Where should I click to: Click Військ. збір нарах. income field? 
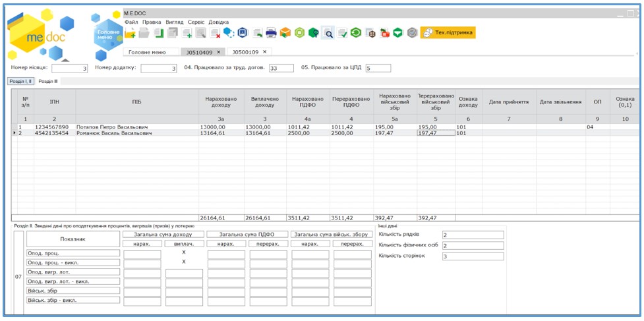142,292
